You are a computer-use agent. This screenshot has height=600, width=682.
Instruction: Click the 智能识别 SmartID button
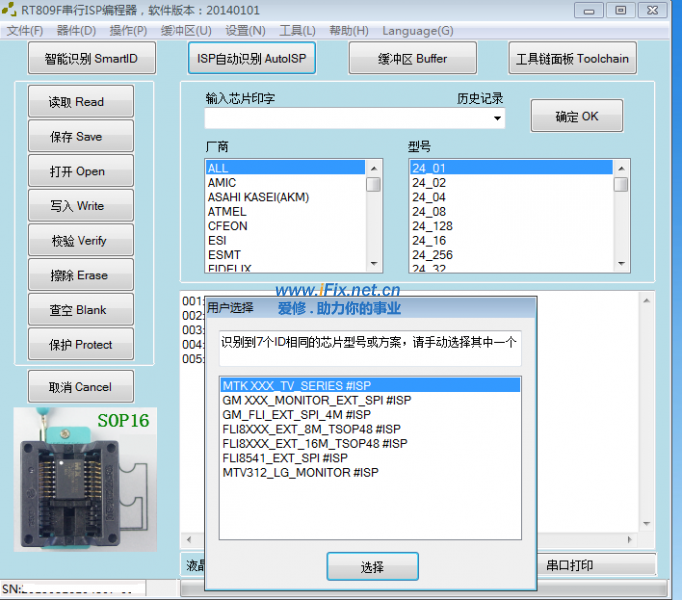click(92, 58)
